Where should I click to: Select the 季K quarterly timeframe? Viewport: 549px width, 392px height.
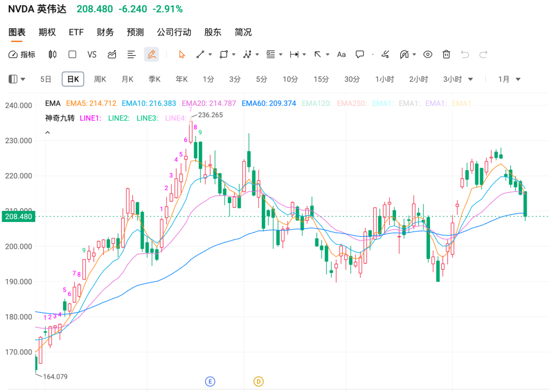(x=155, y=79)
